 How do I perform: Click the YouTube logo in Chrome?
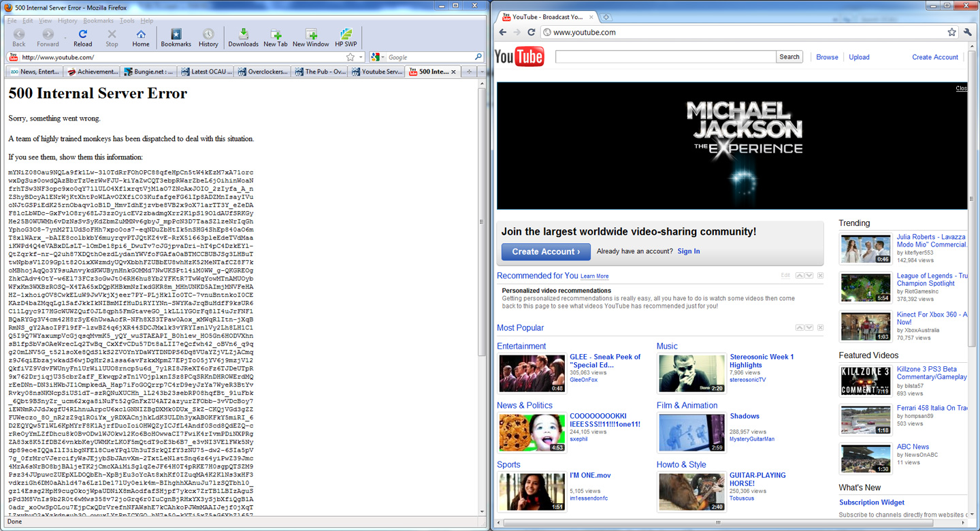[519, 57]
